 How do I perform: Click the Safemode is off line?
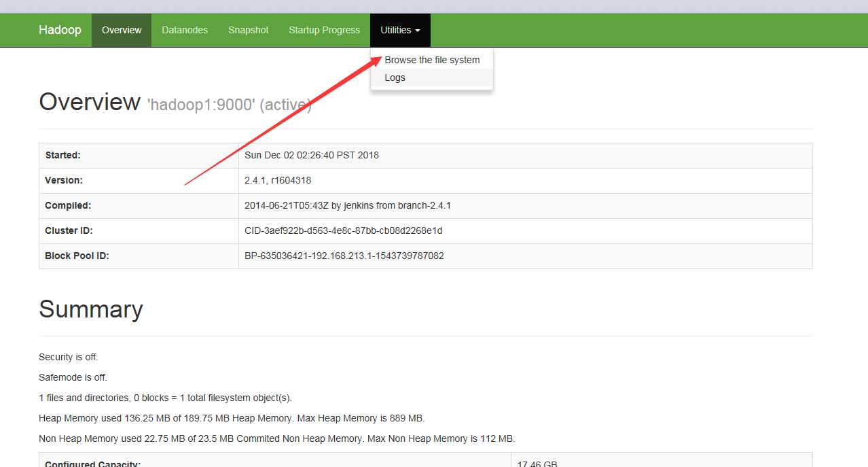[73, 377]
